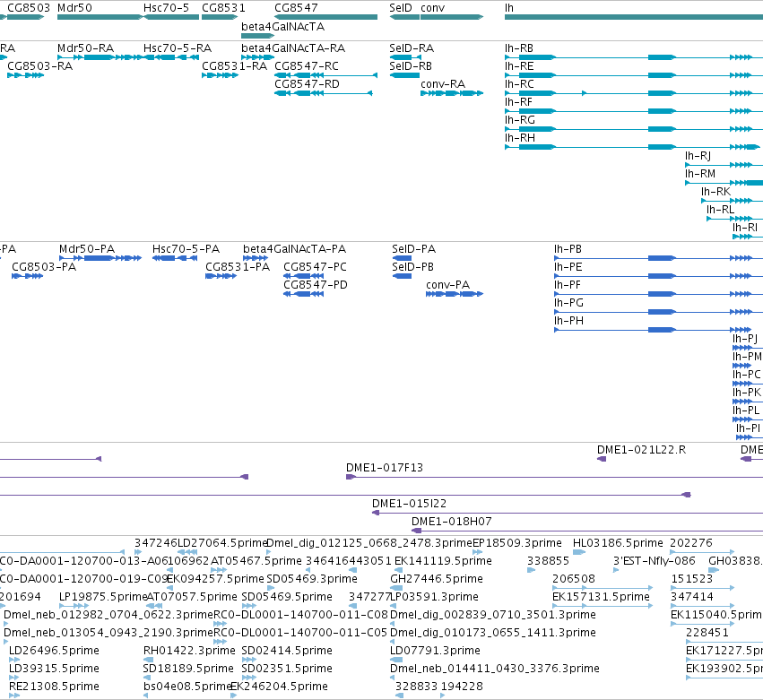Screen dimensions: 763x700
Task: Select the GH27446.5prime EST label
Action: coord(437,579)
